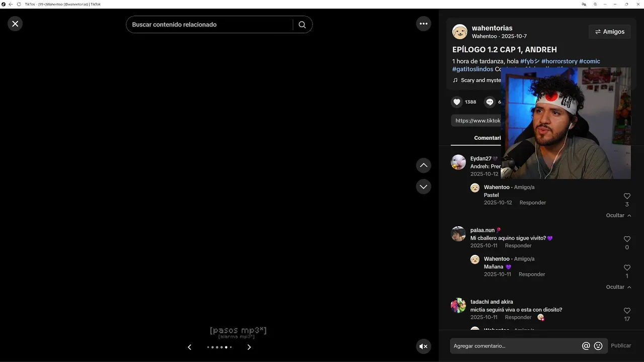Collapse replies under Mañana with Ocultar
Image resolution: width=644 pixels, height=362 pixels.
tap(618, 287)
